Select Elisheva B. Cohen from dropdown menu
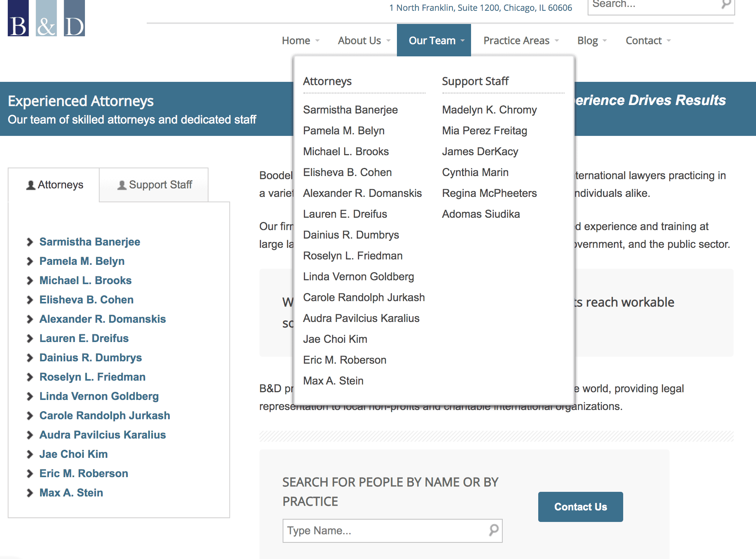Image resolution: width=756 pixels, height=559 pixels. pyautogui.click(x=347, y=173)
